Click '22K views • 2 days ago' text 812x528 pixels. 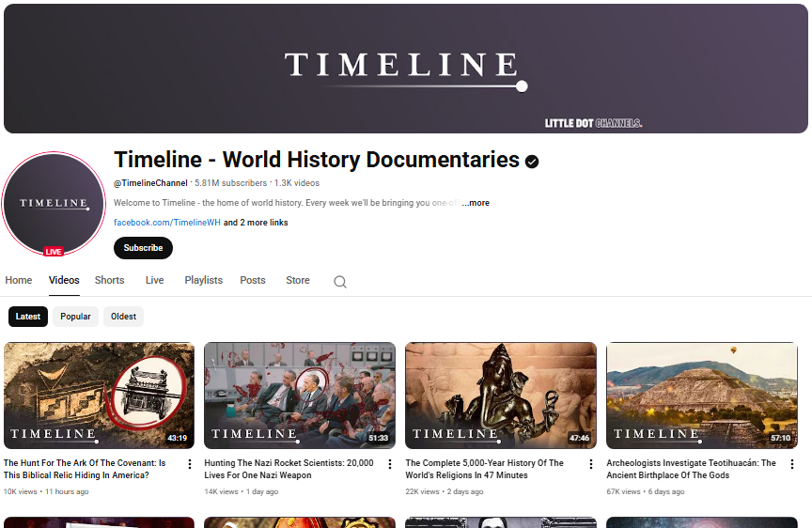[x=445, y=491]
